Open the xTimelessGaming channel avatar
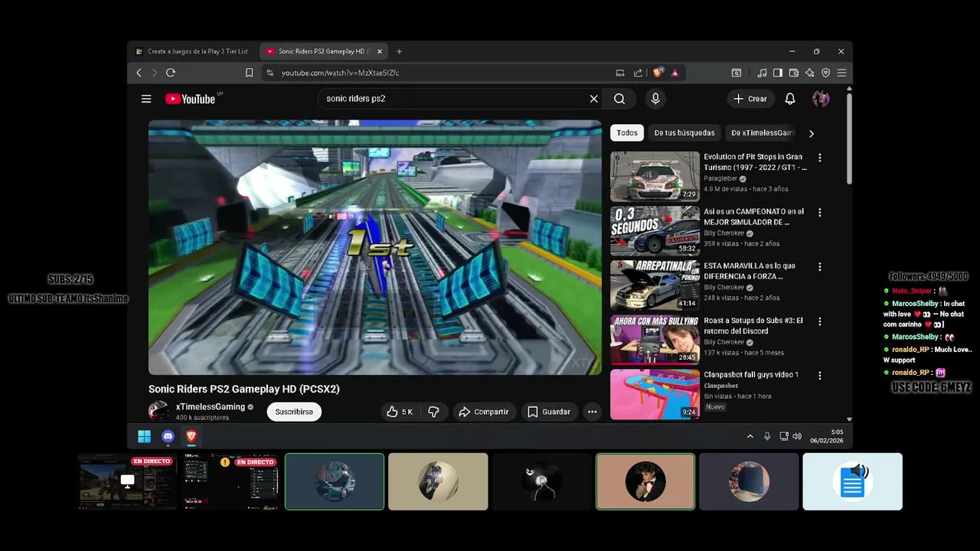The height and width of the screenshot is (551, 980). tap(158, 411)
